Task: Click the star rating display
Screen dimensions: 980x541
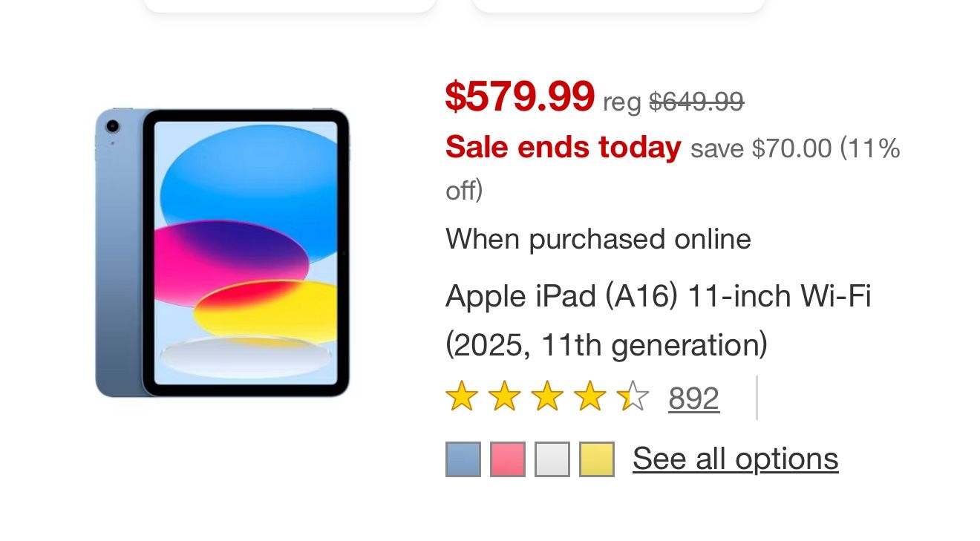Action: pyautogui.click(x=546, y=398)
